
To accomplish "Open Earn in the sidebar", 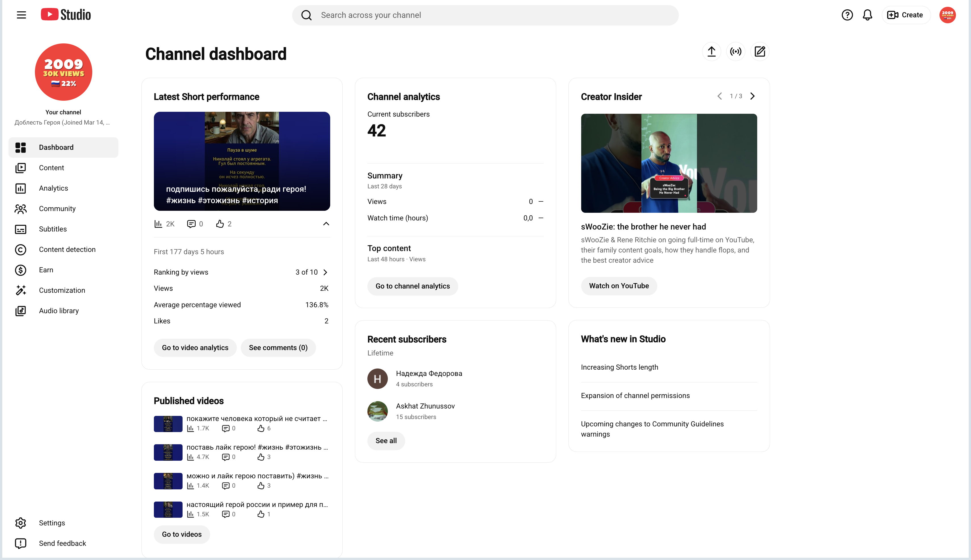I will (x=64, y=270).
